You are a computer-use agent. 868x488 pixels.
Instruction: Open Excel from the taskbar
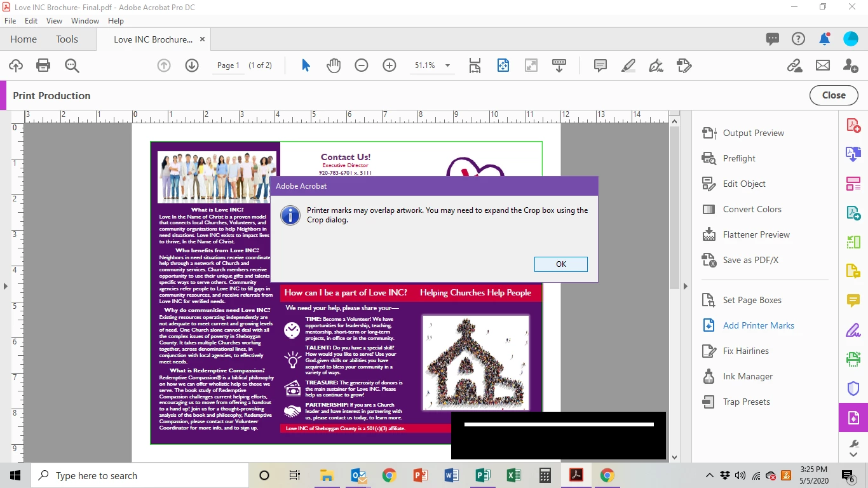(x=513, y=475)
